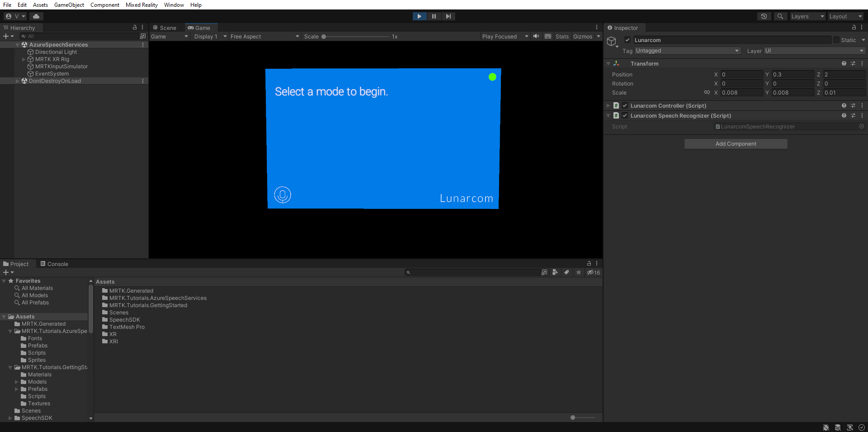Open the Window menu
868x432 pixels.
(174, 5)
